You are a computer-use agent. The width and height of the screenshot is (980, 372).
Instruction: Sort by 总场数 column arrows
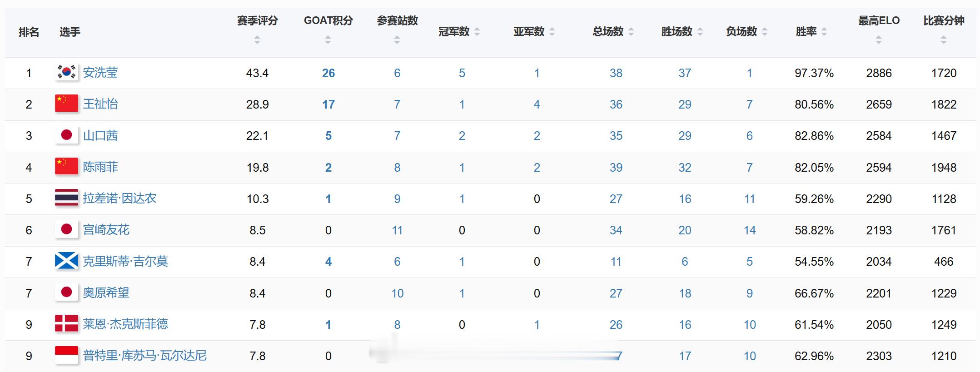[x=631, y=32]
